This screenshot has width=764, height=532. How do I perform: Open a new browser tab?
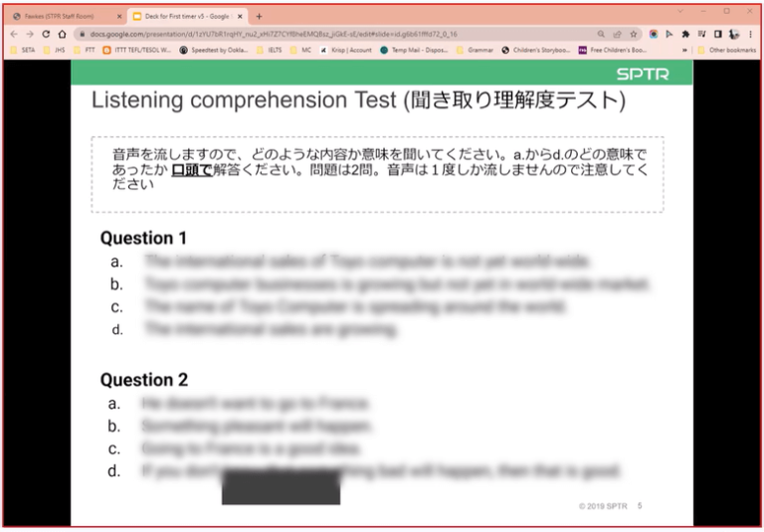pyautogui.click(x=259, y=17)
